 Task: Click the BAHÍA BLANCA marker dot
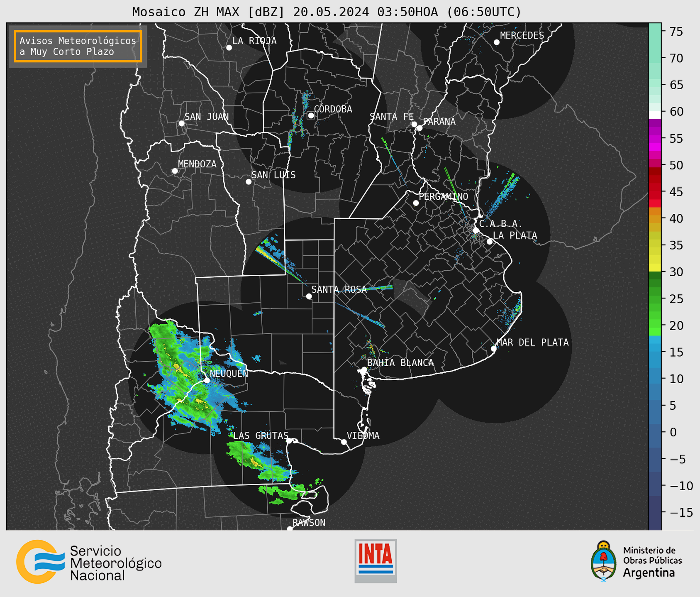(364, 369)
